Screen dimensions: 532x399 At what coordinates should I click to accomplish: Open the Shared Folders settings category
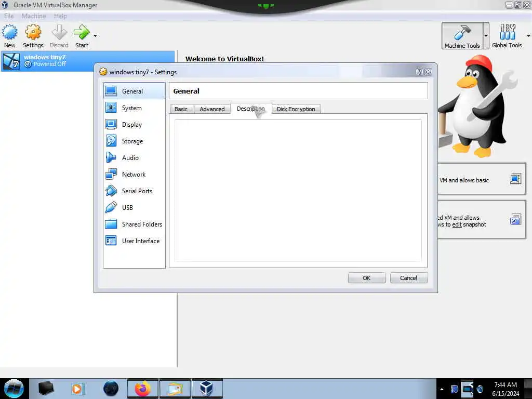tap(135, 224)
